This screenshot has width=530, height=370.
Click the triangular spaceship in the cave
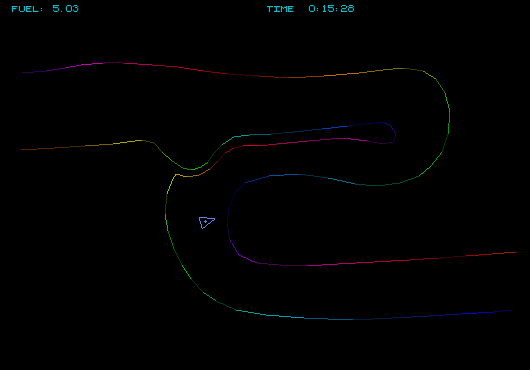(x=207, y=222)
